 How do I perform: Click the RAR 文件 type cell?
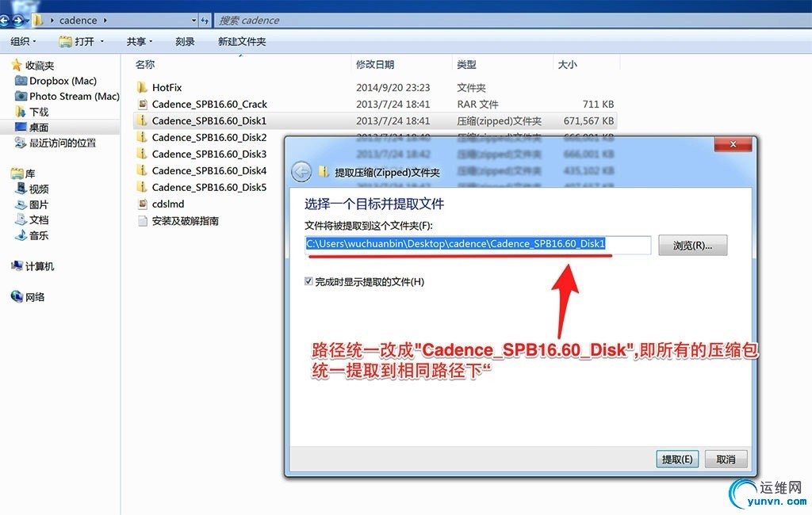(x=477, y=104)
